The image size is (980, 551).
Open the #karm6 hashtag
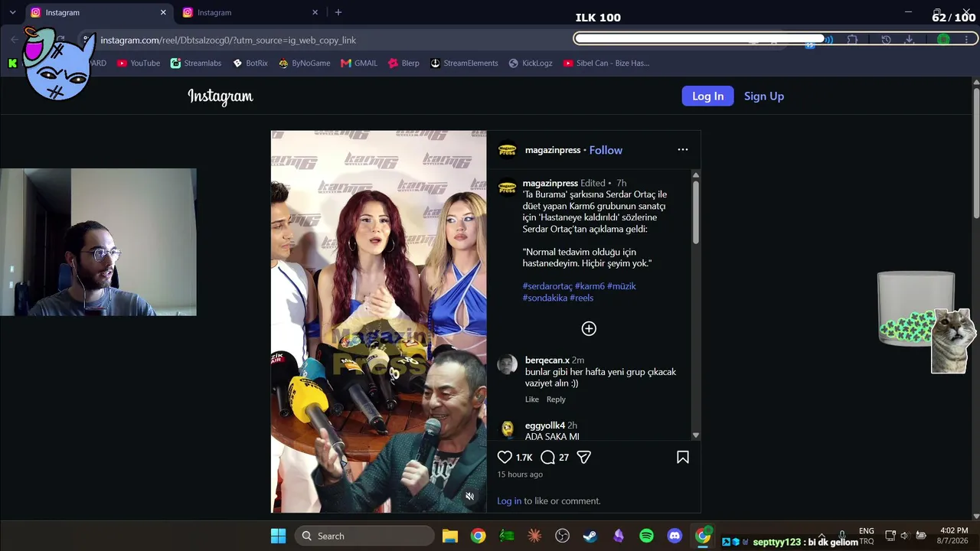590,286
